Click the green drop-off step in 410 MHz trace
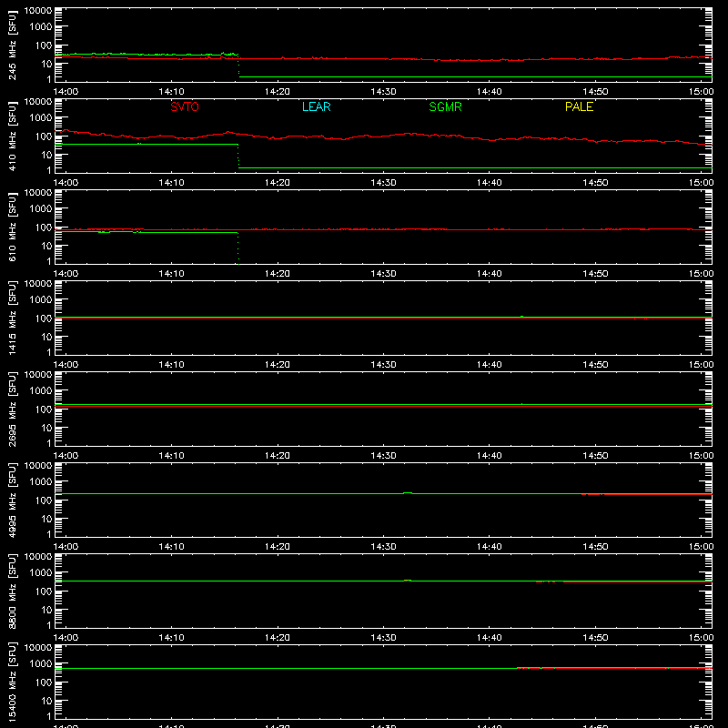This screenshot has width=728, height=728. [238, 156]
